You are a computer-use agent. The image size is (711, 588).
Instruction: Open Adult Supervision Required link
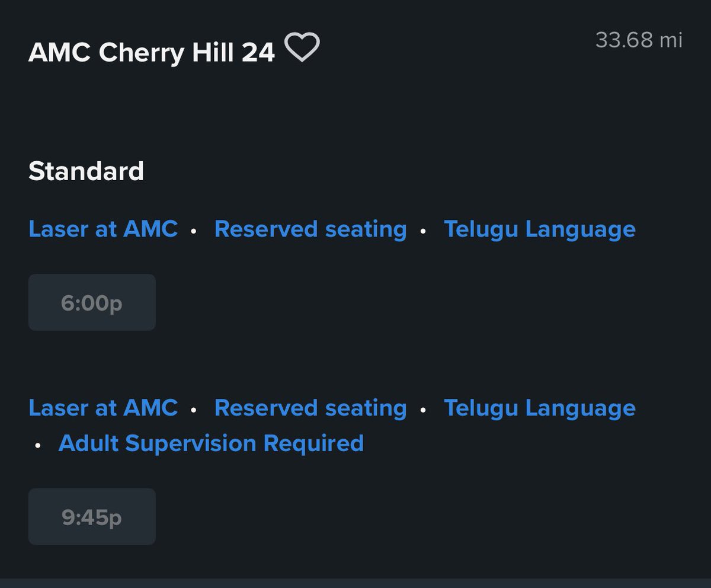coord(211,443)
